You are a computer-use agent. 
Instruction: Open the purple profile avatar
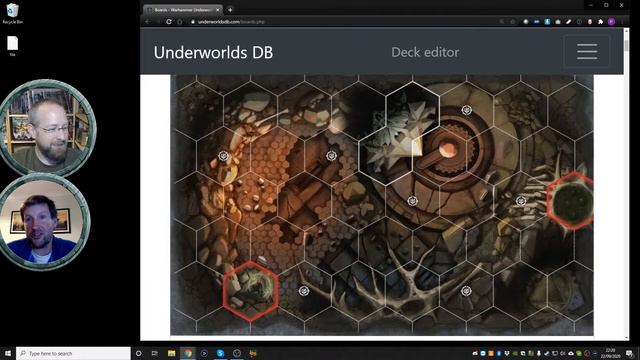click(x=611, y=22)
